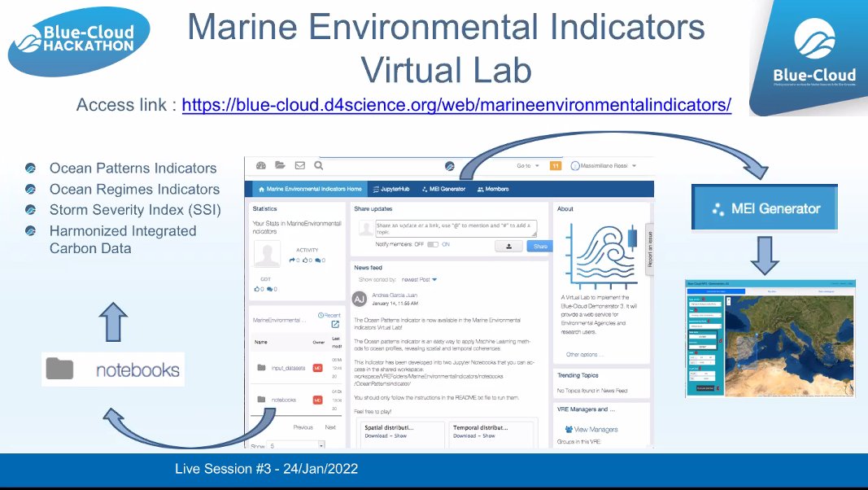Click Download under Spatial distribution attachment
Viewport: 868px width, 490px height.
click(x=376, y=435)
